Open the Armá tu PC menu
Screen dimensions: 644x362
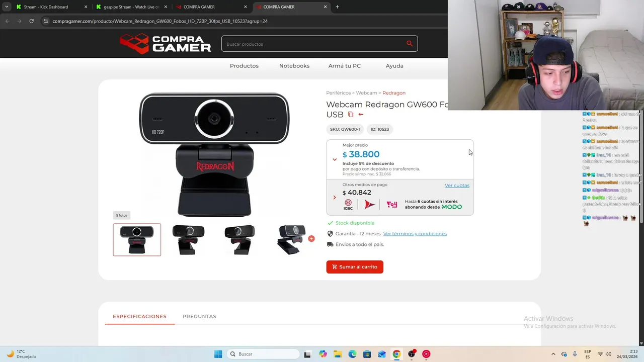point(345,66)
